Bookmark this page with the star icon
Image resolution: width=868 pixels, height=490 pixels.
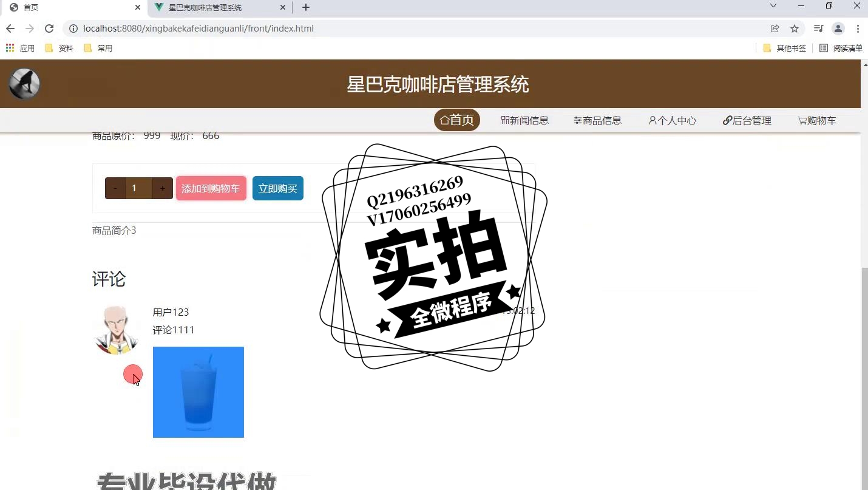point(794,29)
